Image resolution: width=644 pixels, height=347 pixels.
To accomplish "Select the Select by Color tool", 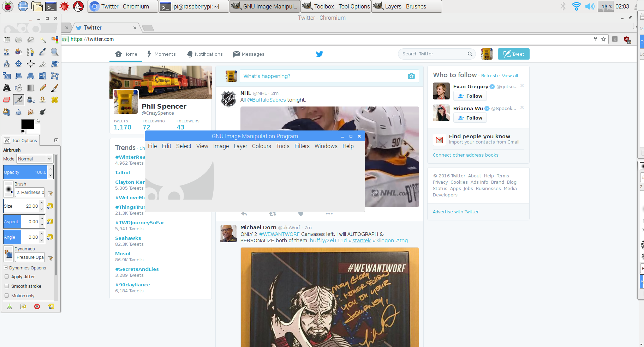I will click(x=55, y=40).
